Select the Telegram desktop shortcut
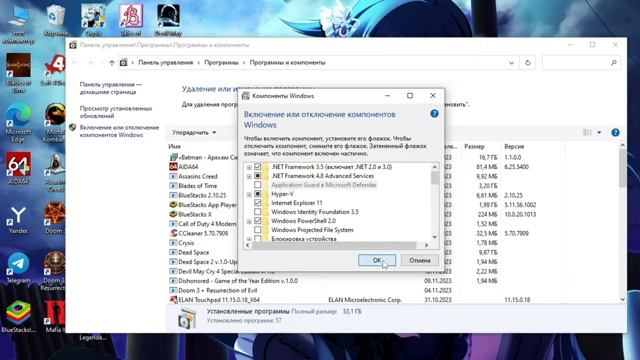This screenshot has height=360, width=640. coord(18,268)
